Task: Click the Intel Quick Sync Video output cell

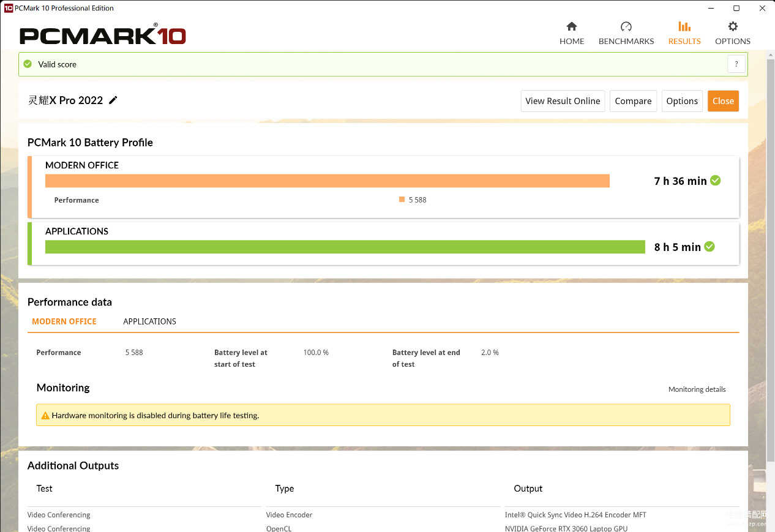Action: click(x=575, y=515)
